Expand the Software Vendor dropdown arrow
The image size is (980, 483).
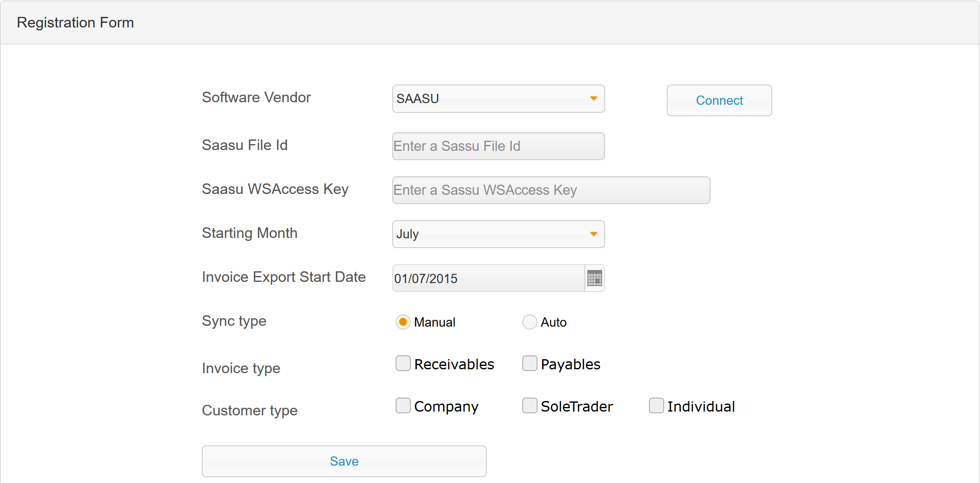click(593, 99)
